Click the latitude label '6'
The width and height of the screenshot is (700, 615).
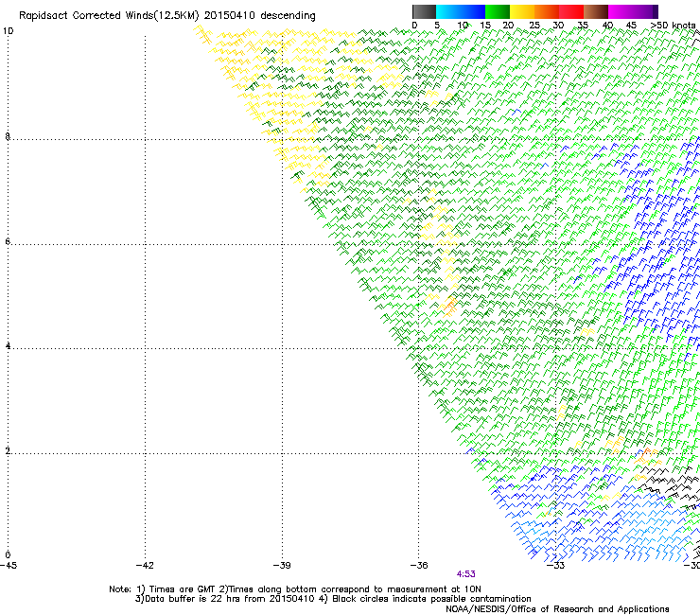coord(8,241)
